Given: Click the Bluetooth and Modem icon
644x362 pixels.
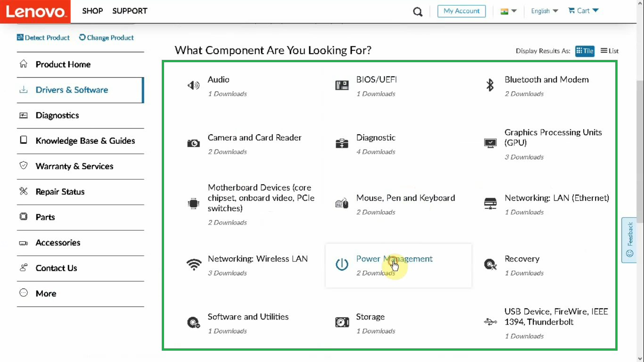Looking at the screenshot, I should pyautogui.click(x=490, y=85).
